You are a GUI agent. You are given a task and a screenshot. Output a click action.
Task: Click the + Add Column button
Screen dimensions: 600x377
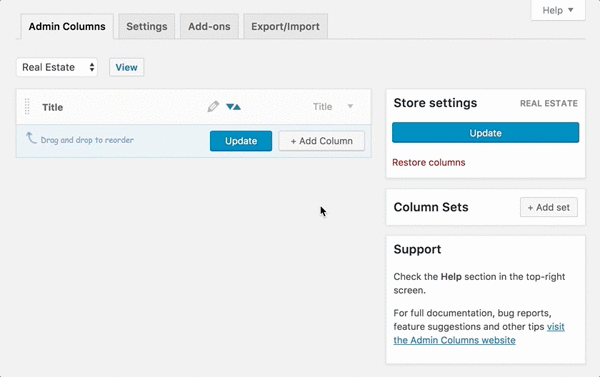click(x=321, y=141)
